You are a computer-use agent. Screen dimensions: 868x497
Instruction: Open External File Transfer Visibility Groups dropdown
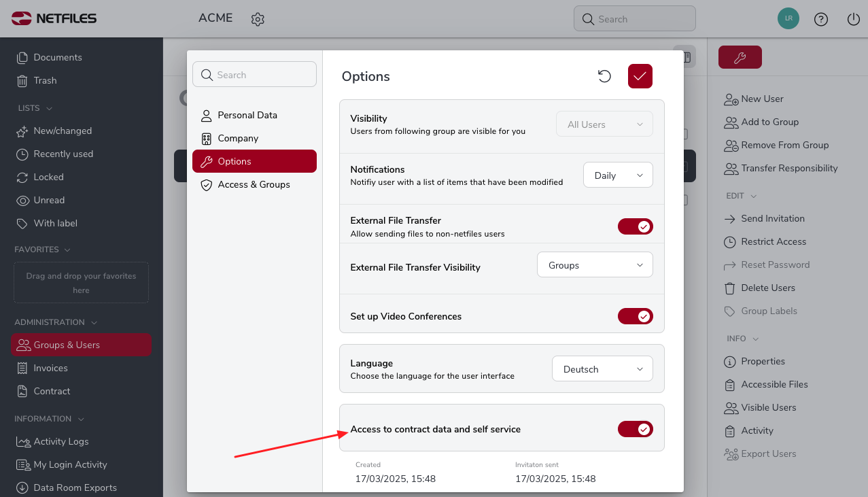tap(595, 265)
